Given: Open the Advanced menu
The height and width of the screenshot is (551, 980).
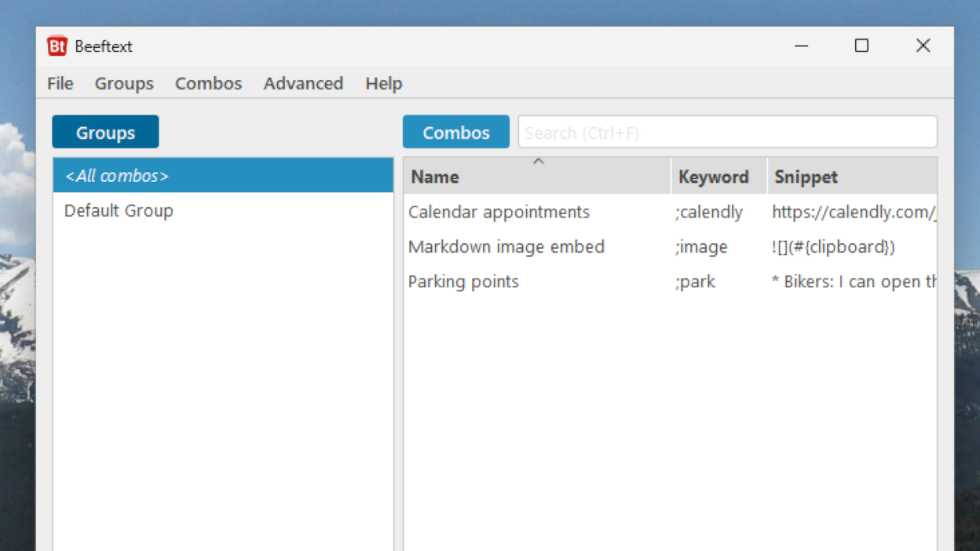Looking at the screenshot, I should [302, 83].
